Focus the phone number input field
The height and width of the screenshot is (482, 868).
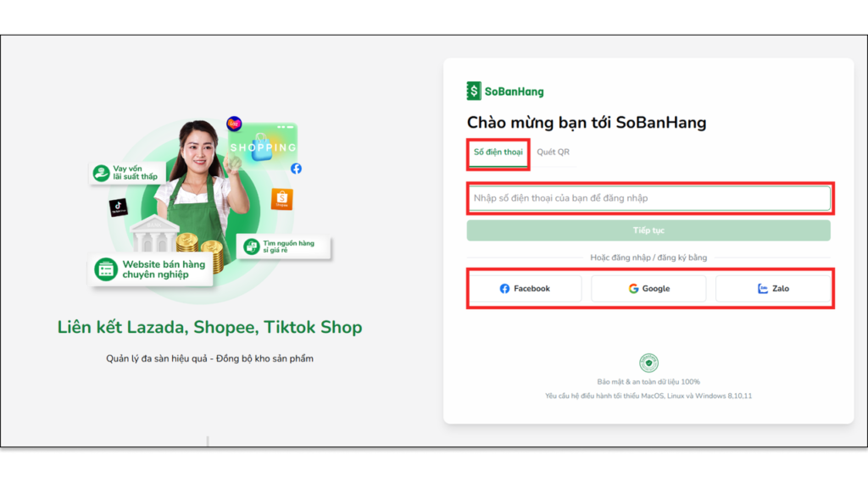(x=648, y=198)
